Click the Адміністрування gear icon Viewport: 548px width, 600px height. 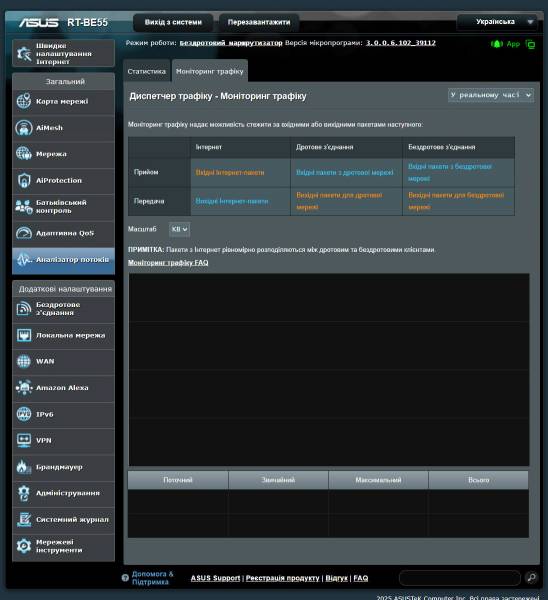click(24, 493)
